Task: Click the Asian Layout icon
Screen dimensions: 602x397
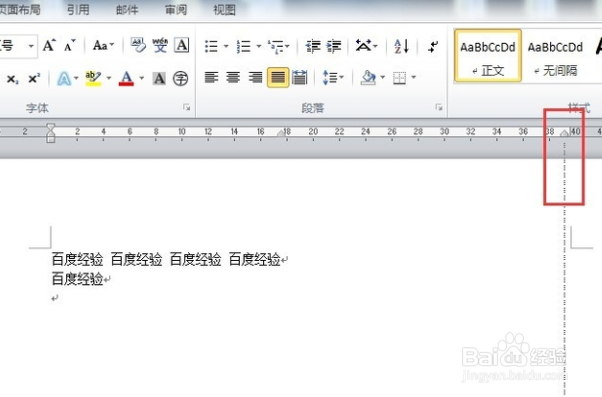Action: (364, 46)
